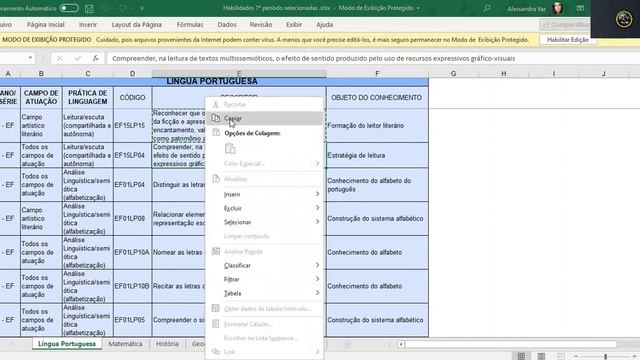Click Escolher na Lista Suspensa entry

(x=264, y=338)
